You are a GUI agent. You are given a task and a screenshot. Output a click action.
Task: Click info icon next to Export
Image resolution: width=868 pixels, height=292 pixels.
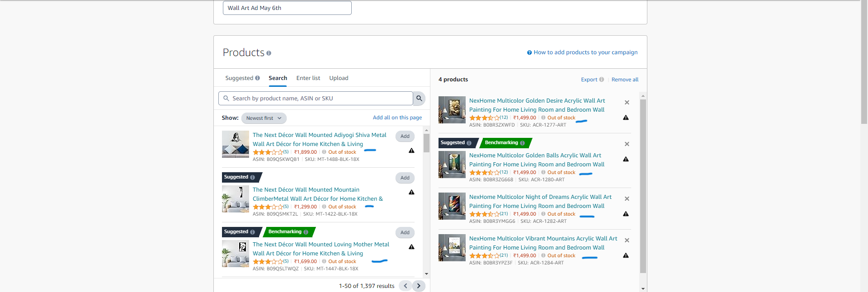tap(601, 80)
